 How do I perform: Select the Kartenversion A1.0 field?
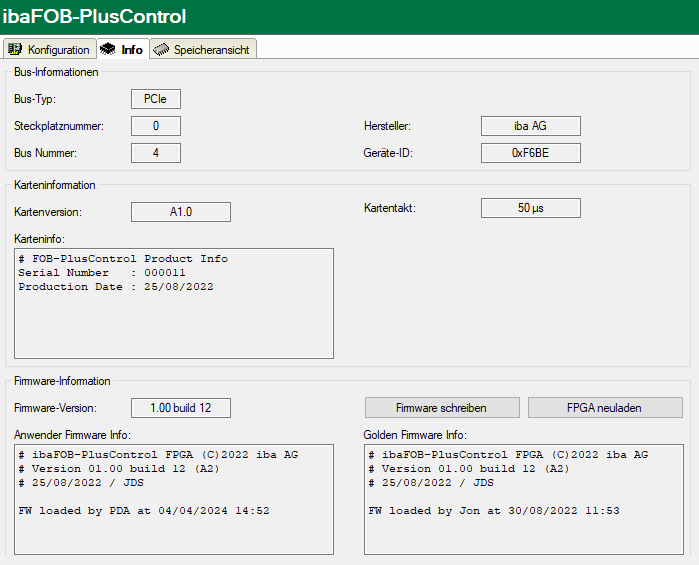(180, 212)
